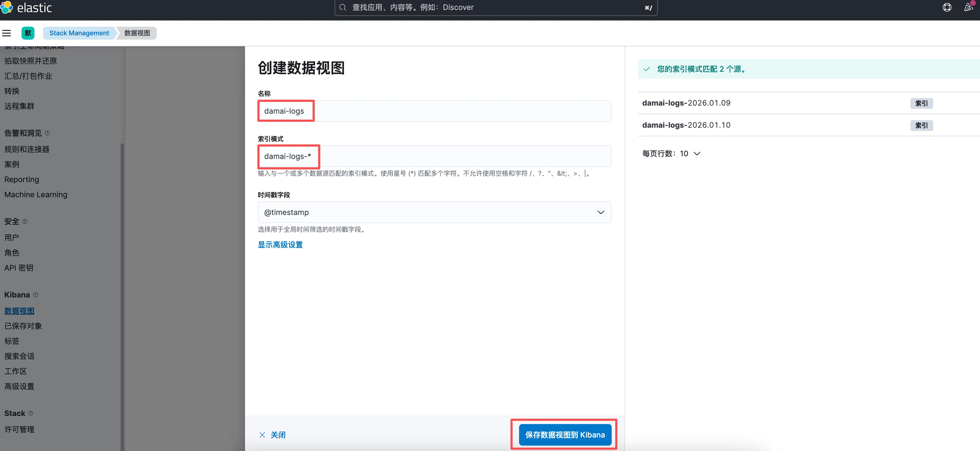Open Machine Learning sidebar item
This screenshot has height=451, width=980.
coord(36,195)
